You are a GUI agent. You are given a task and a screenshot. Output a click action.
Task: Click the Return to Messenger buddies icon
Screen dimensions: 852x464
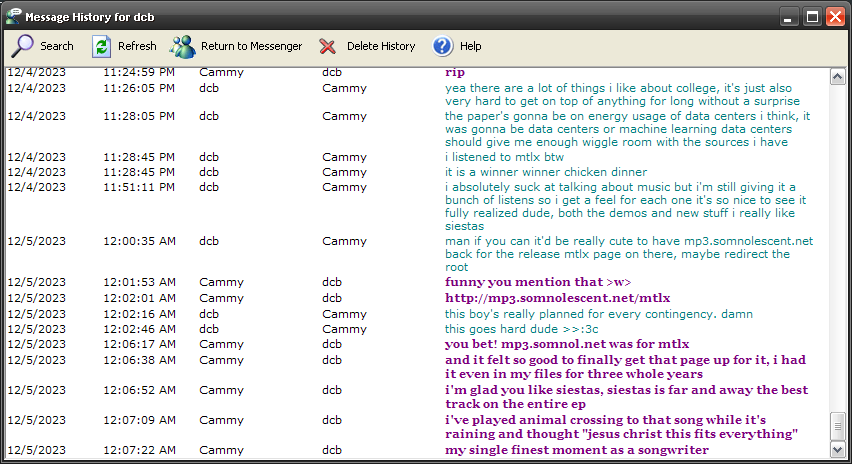[x=182, y=46]
